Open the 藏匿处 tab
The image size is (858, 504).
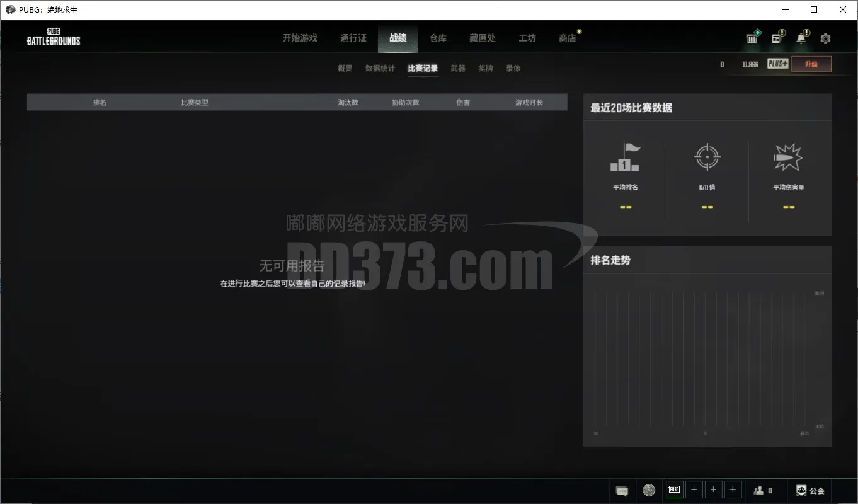pyautogui.click(x=483, y=38)
